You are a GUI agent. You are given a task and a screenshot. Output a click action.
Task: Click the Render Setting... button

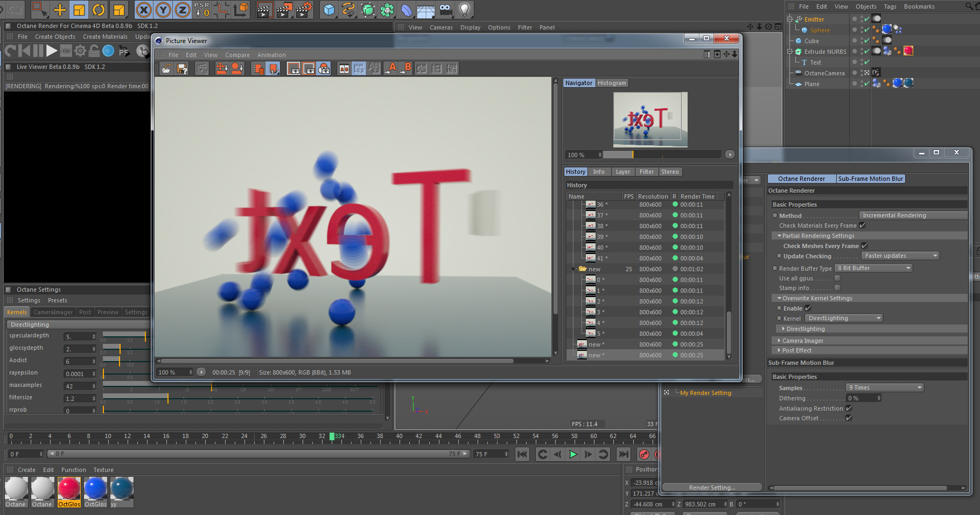pyautogui.click(x=712, y=488)
